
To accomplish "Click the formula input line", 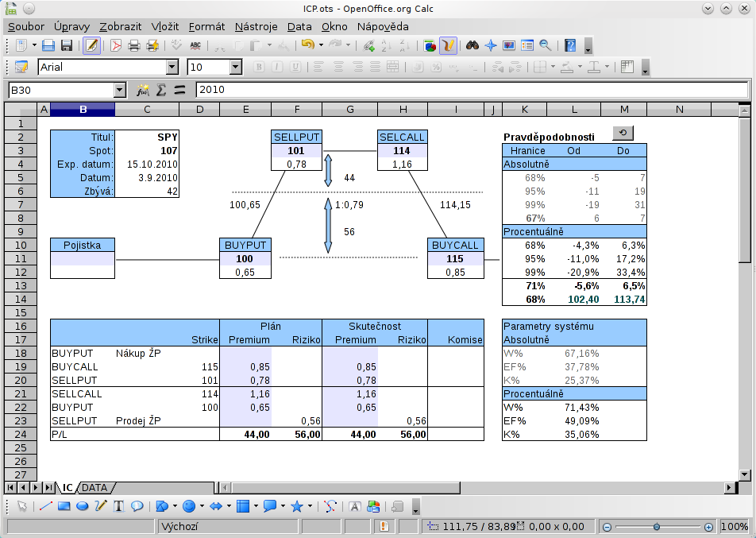I will pyautogui.click(x=472, y=90).
